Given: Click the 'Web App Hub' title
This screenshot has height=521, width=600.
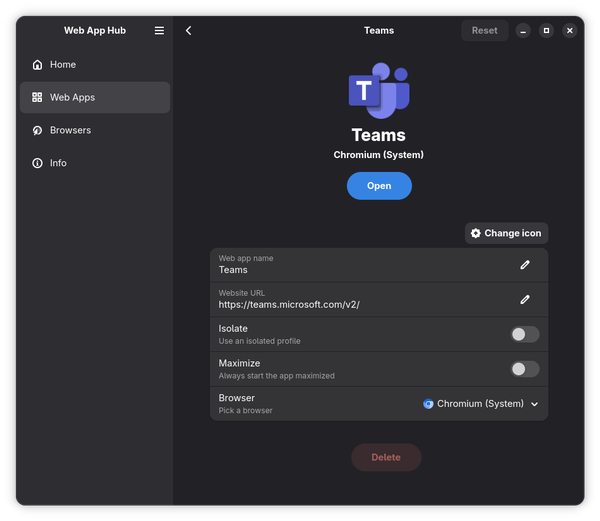Looking at the screenshot, I should tap(95, 31).
